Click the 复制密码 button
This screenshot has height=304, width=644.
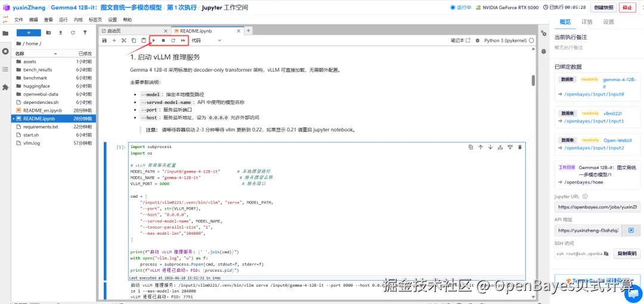627,253
